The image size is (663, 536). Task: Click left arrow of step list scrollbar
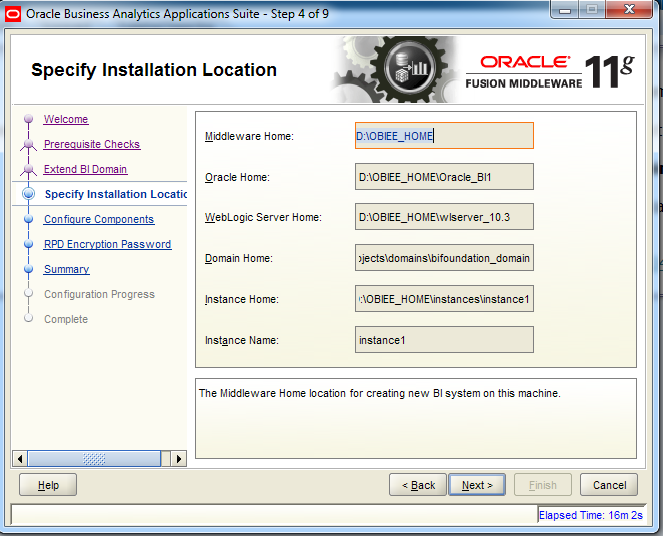point(19,459)
